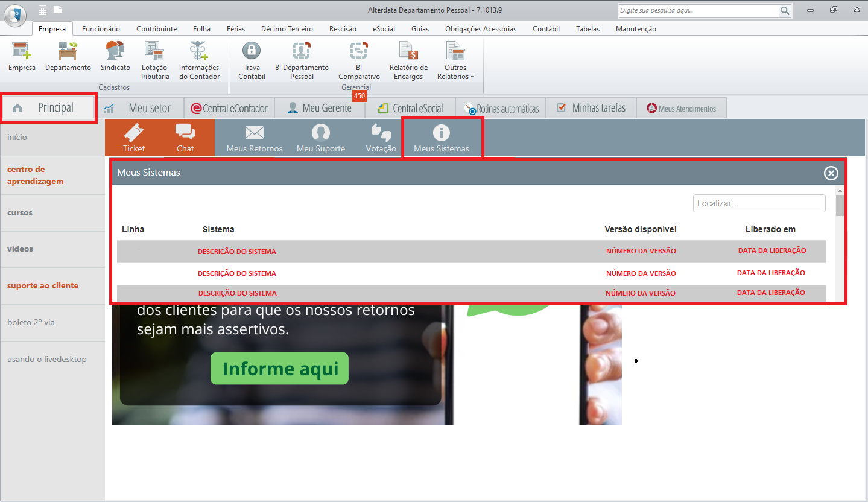Open the Rotinas automáticas tab
This screenshot has height=502, width=868.
click(501, 109)
